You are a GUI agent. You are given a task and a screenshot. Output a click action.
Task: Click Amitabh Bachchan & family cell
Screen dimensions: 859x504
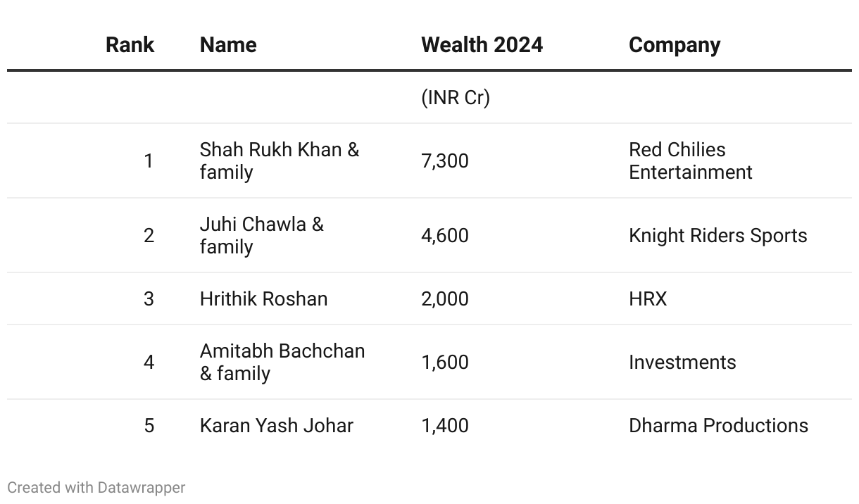click(x=282, y=362)
